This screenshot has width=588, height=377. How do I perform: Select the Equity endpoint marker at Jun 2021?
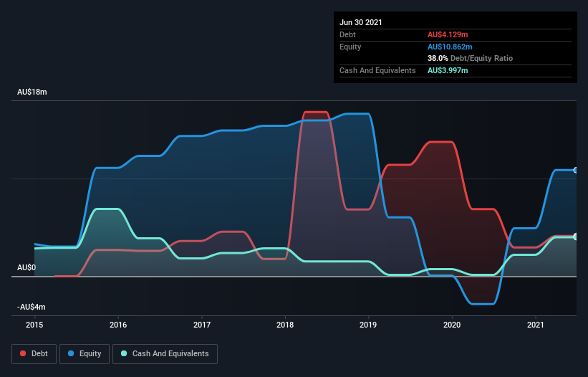tap(576, 171)
